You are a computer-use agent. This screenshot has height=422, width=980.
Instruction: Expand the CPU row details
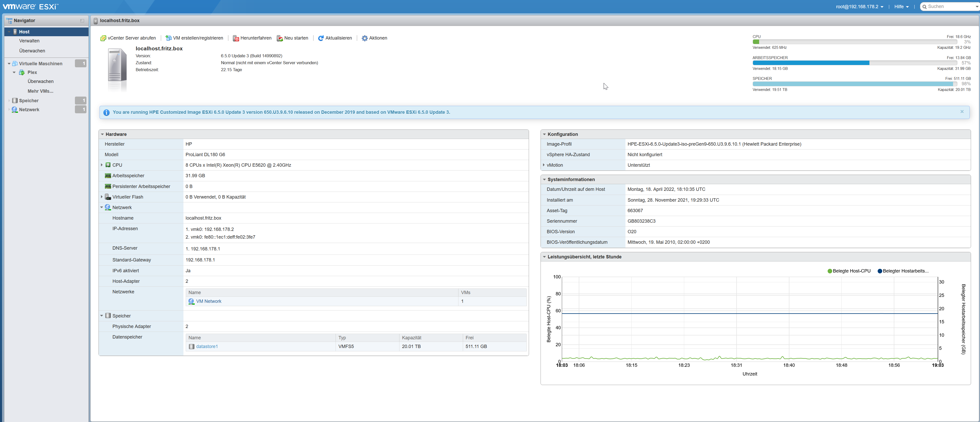pyautogui.click(x=102, y=165)
